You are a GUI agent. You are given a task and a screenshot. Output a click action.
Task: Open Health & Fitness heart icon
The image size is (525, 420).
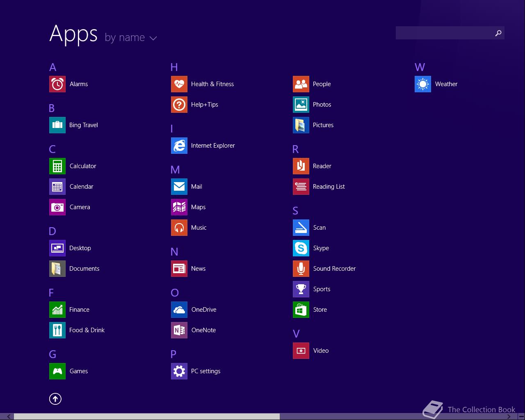point(179,84)
